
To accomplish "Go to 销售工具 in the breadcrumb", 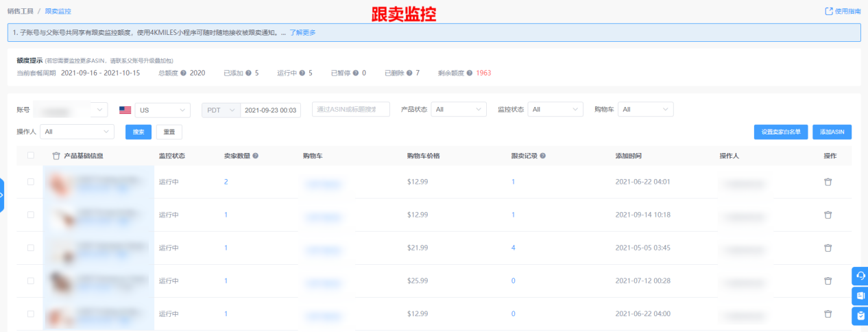I will click(x=21, y=12).
